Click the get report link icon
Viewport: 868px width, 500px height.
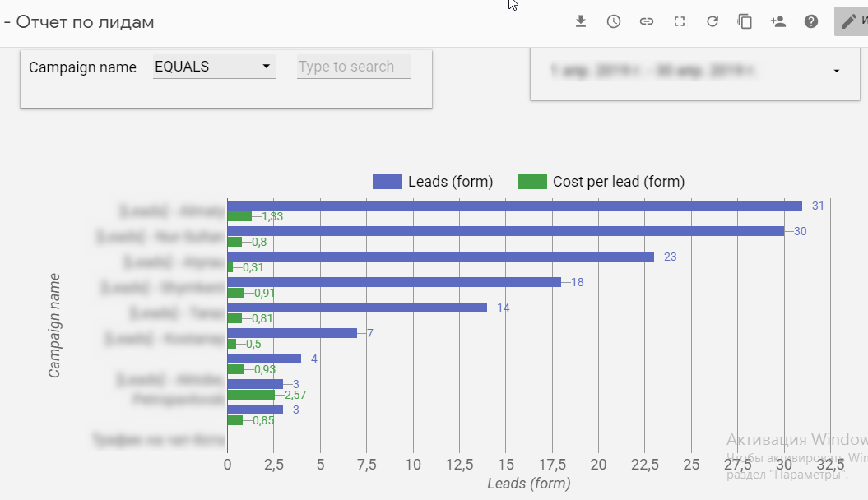coord(647,22)
